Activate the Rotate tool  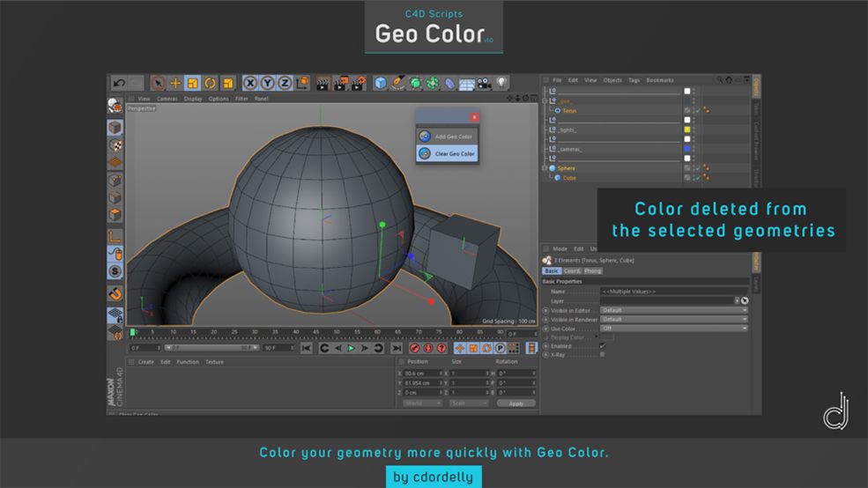pos(210,83)
